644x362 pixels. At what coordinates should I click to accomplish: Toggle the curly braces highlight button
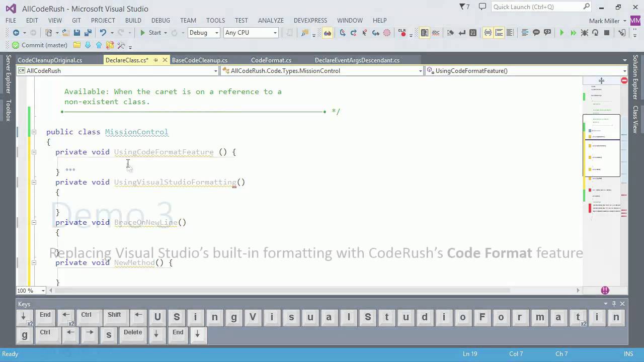(488, 33)
